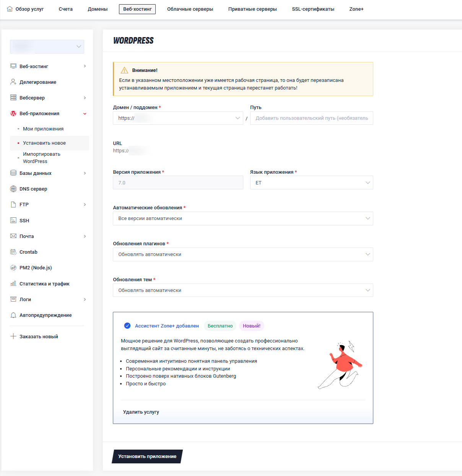Open Мои приложения in sidebar
Viewport: 462px width, 476px height.
coord(43,129)
